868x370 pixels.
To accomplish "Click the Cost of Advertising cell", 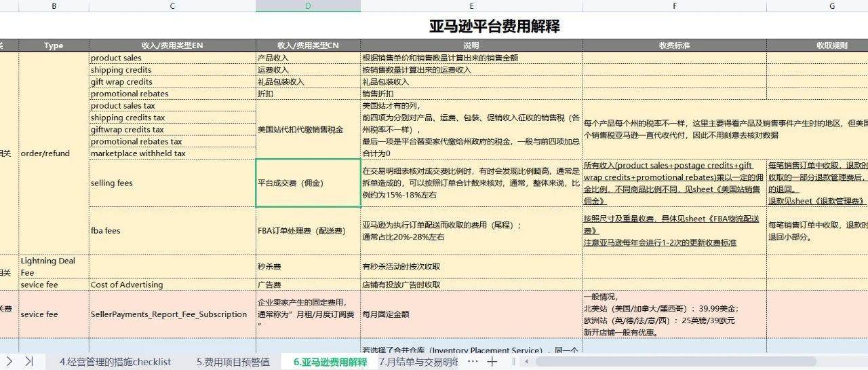I will 172,284.
